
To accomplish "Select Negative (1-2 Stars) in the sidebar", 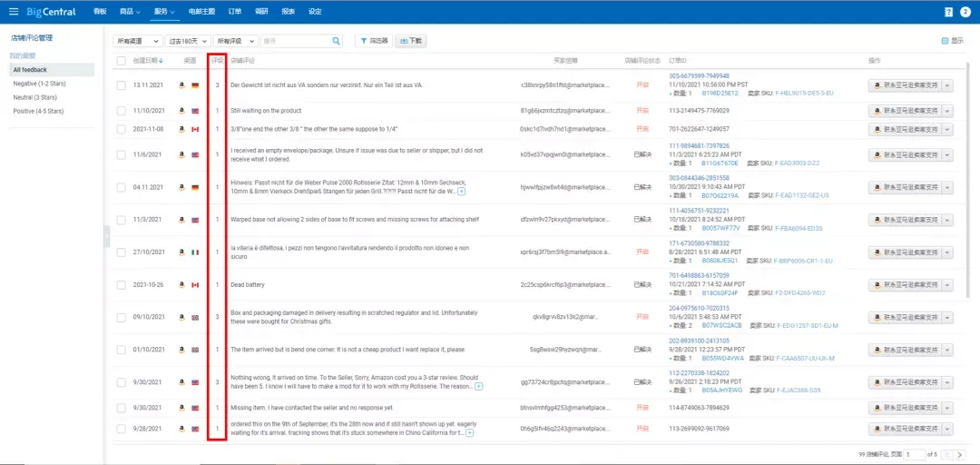I will 39,84.
